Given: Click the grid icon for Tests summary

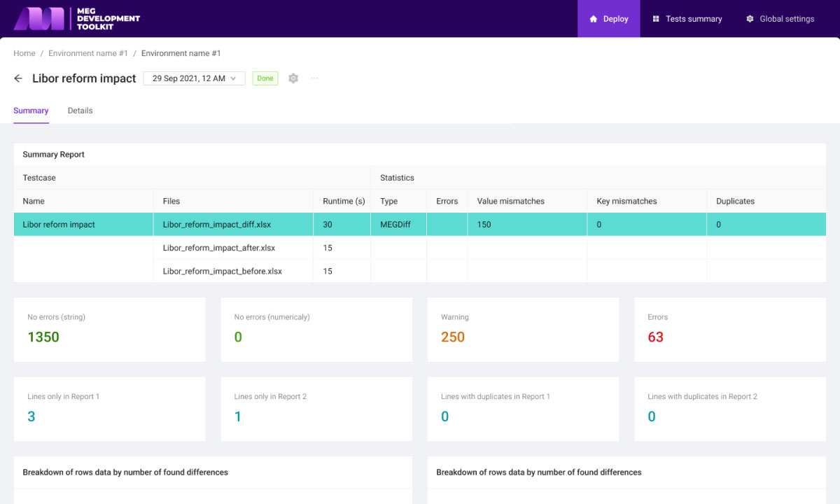Looking at the screenshot, I should click(x=656, y=19).
